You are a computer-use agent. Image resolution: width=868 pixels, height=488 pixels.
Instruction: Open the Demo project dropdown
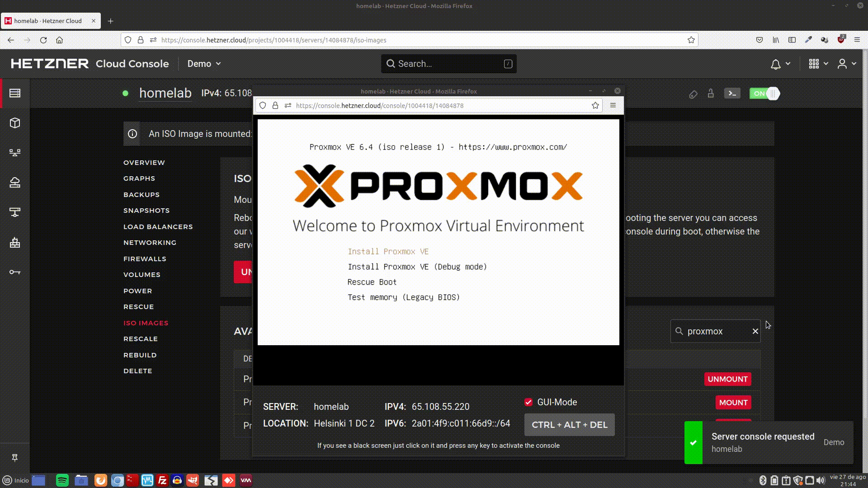[204, 64]
